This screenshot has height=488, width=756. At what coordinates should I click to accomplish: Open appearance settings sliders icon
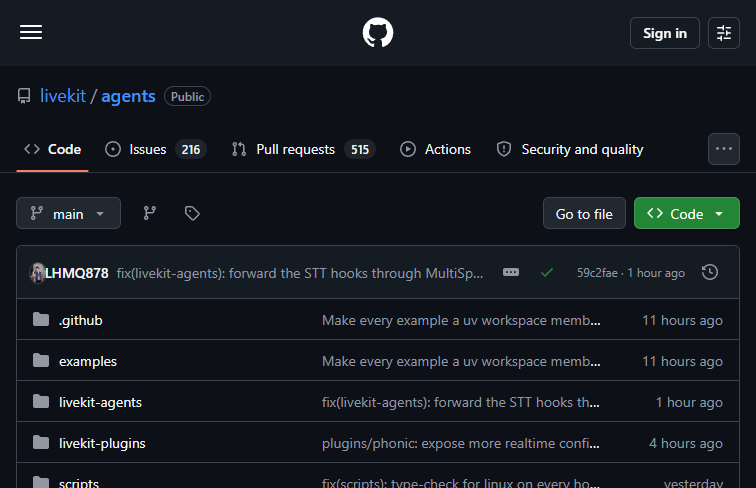coord(724,33)
